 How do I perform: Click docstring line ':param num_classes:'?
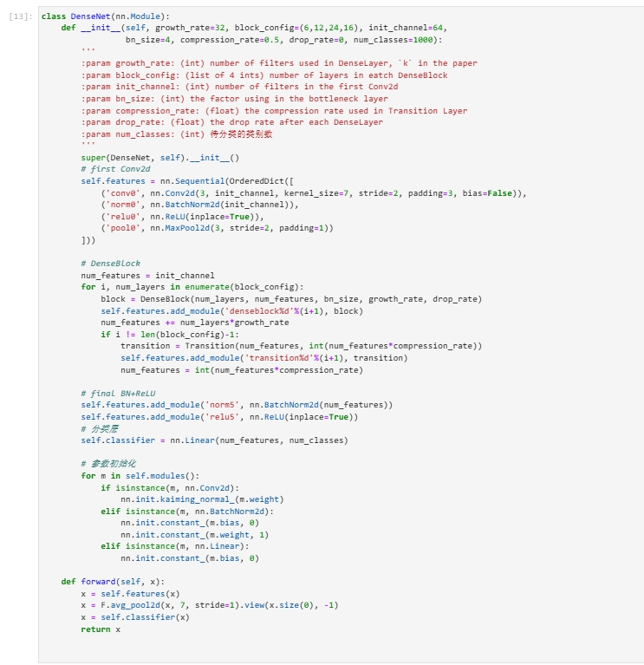pyautogui.click(x=177, y=134)
